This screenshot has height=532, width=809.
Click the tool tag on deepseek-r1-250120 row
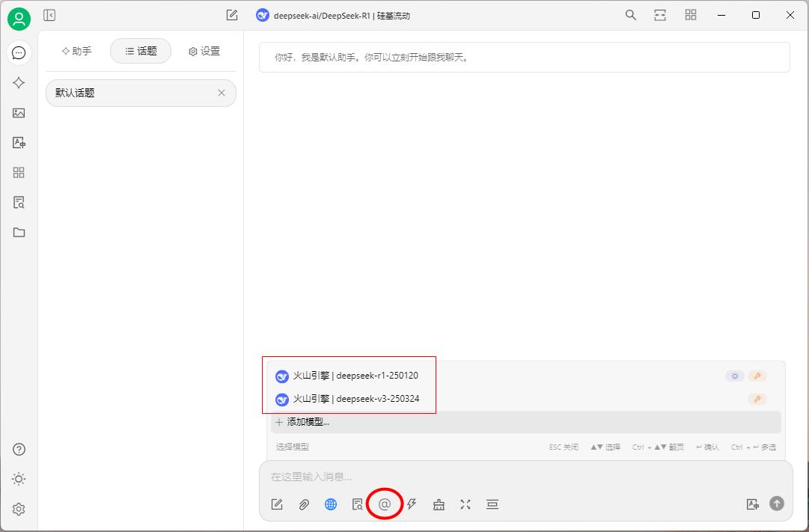[757, 376]
